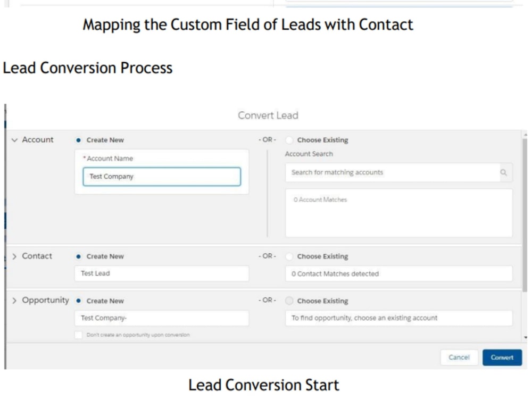
Task: Select Choose Existing radio for Opportunity
Action: (289, 301)
